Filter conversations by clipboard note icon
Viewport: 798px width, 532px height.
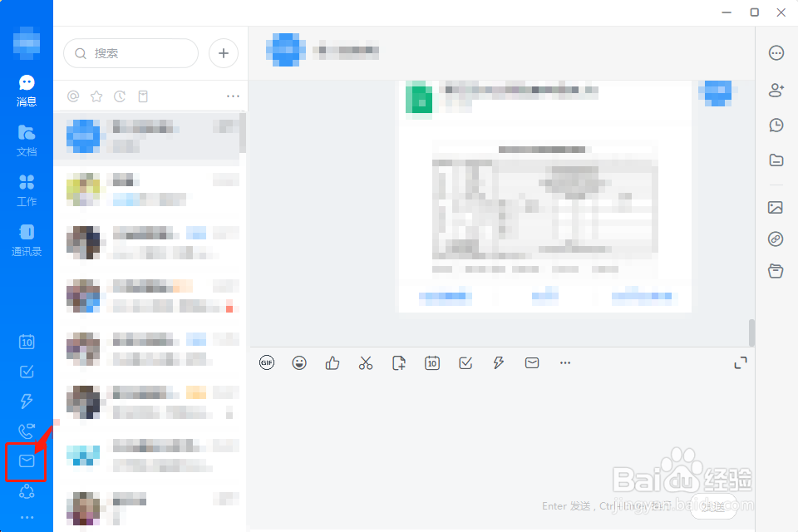[x=143, y=96]
